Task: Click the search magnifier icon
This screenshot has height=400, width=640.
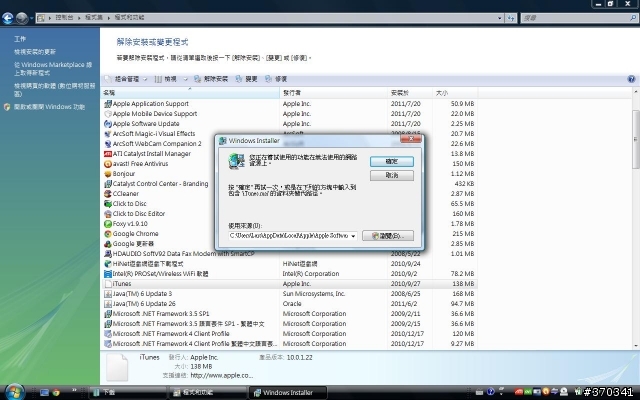Action: point(633,18)
